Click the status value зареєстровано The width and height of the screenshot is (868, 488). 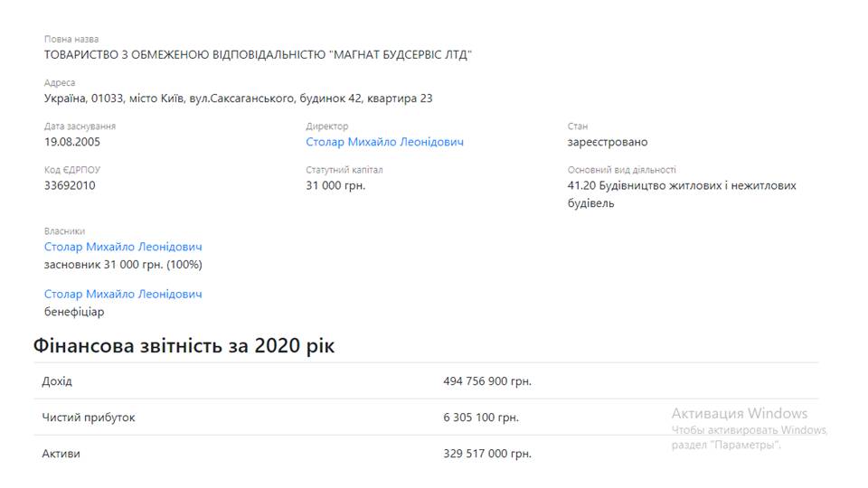point(608,142)
